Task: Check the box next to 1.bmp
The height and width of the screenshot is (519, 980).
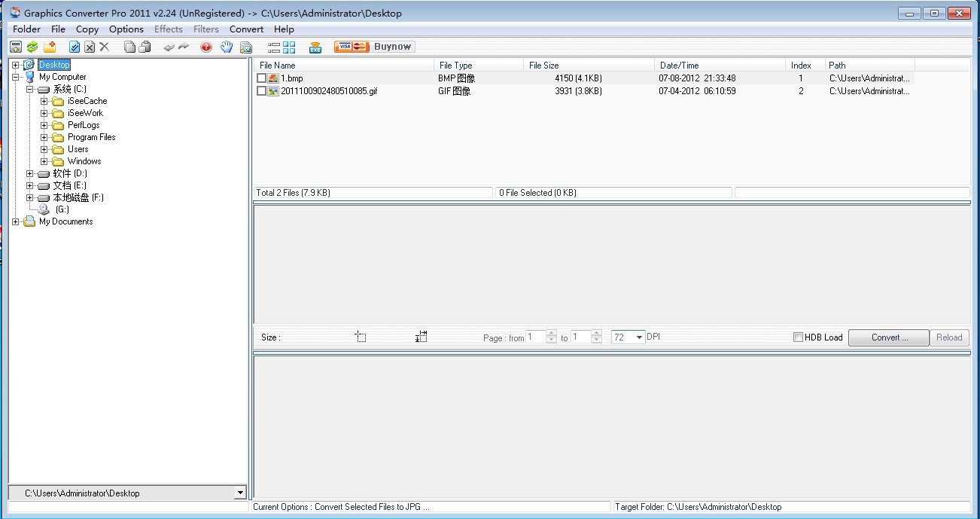Action: click(261, 78)
